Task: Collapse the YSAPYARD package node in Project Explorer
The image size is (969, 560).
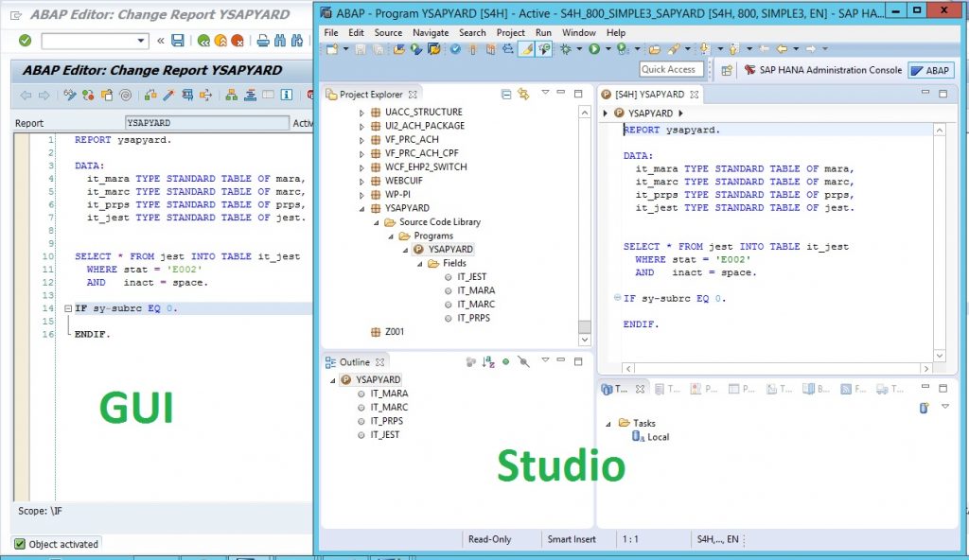Action: pyautogui.click(x=361, y=209)
